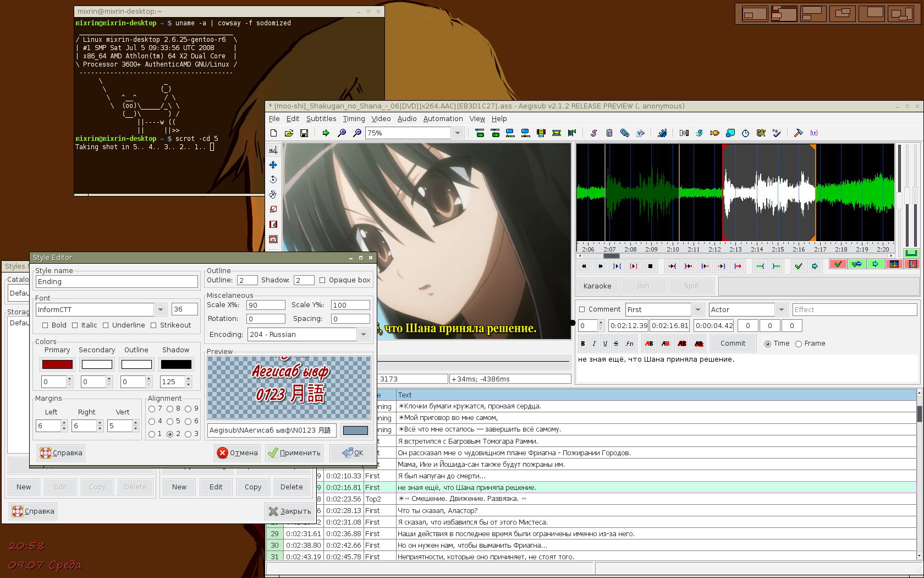Check the Bold checkbox in Style Editor
924x578 pixels.
45,325
